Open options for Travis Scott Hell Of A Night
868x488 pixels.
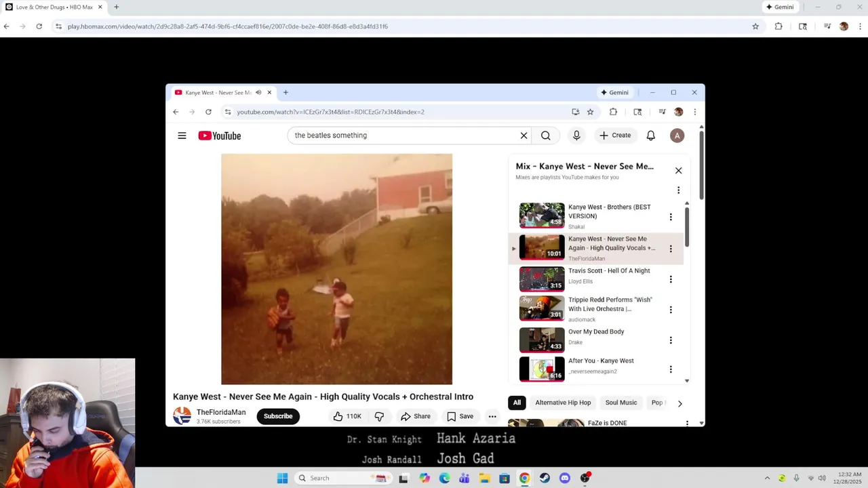click(671, 279)
